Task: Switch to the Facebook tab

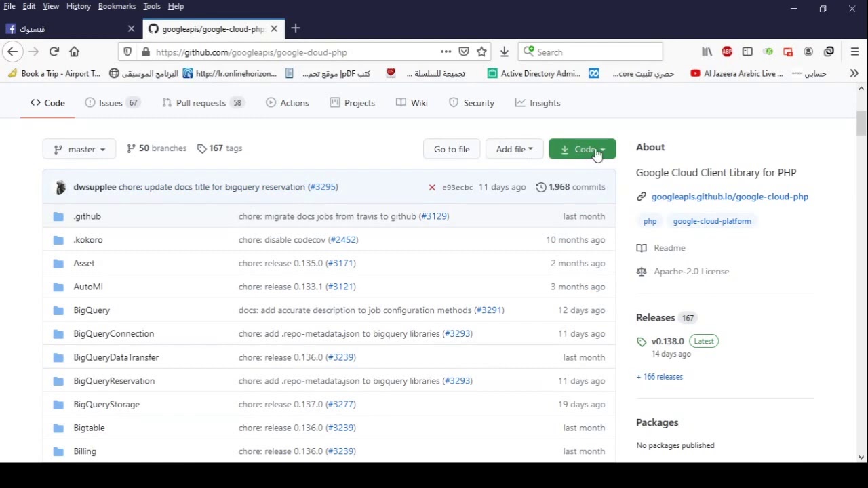Action: tap(71, 28)
